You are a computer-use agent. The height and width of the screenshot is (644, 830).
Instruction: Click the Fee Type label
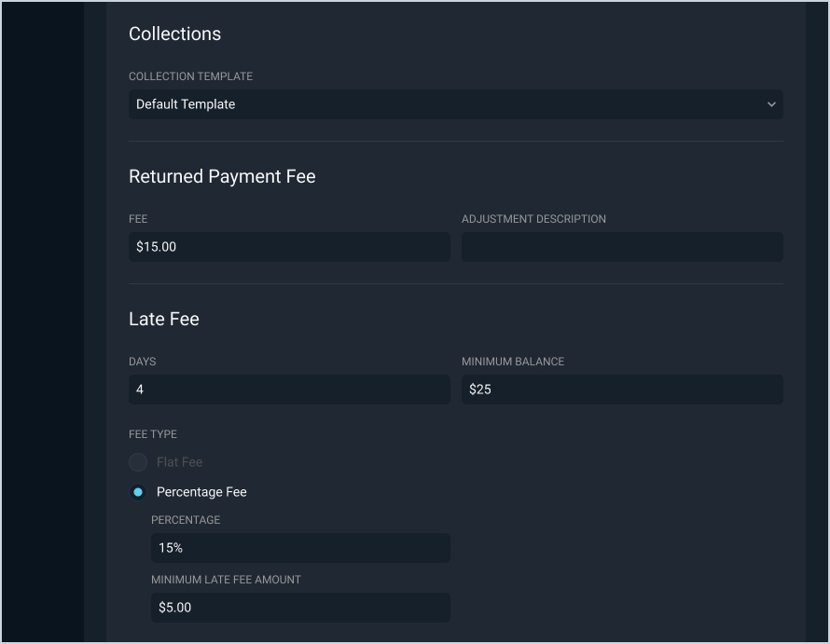coord(153,434)
